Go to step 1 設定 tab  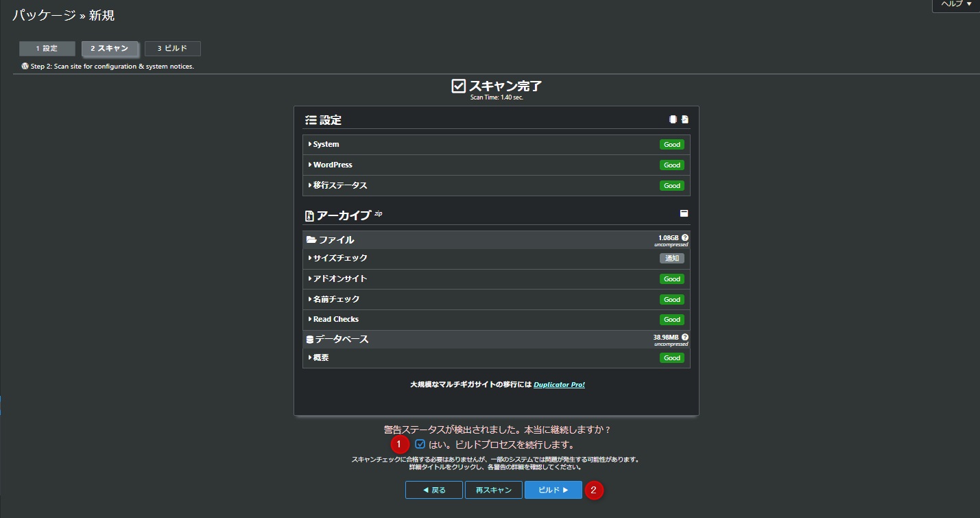[x=47, y=49]
